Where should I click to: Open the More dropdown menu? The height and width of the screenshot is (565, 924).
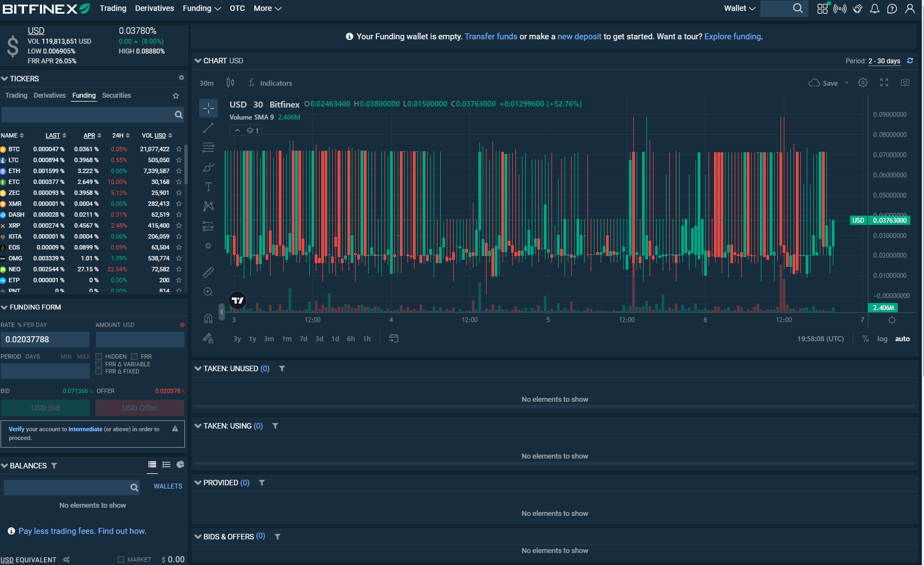pyautogui.click(x=267, y=8)
